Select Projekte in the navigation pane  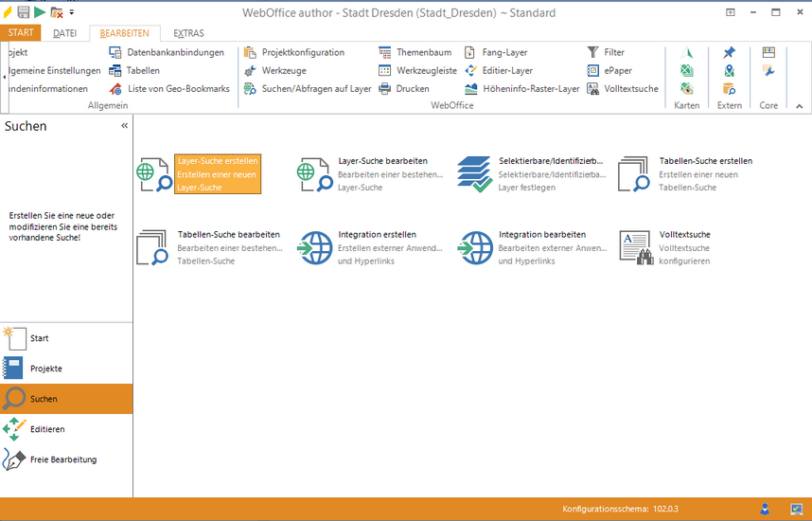pos(45,368)
